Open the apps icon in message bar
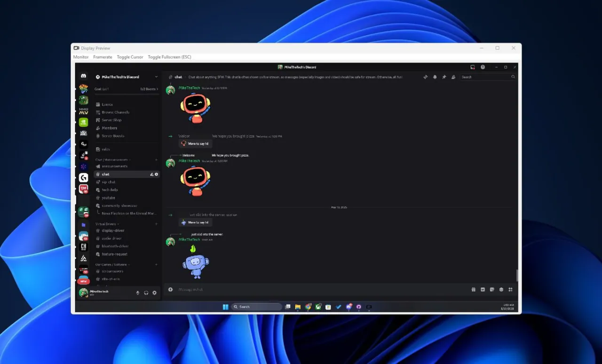 [x=510, y=290]
